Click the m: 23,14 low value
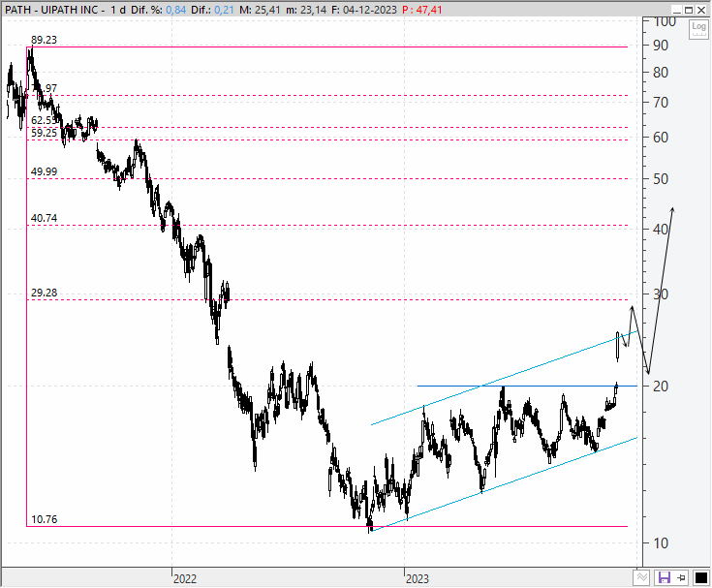The height and width of the screenshot is (588, 712). click(x=306, y=10)
